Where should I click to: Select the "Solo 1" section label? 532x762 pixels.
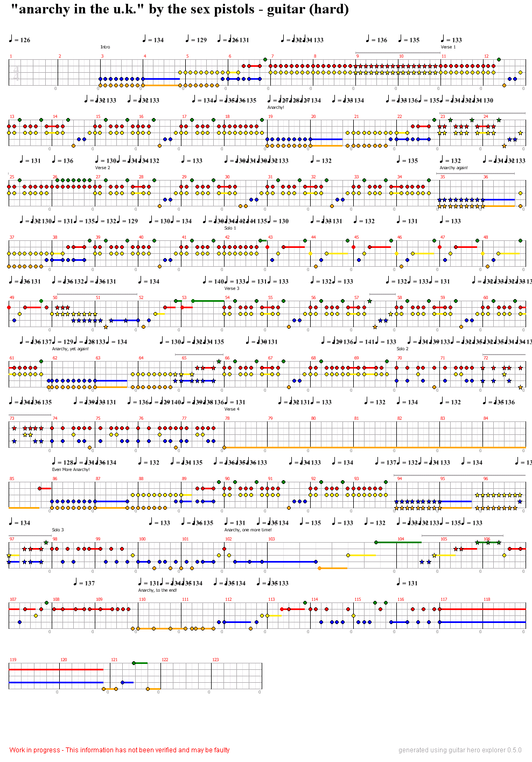pos(230,228)
